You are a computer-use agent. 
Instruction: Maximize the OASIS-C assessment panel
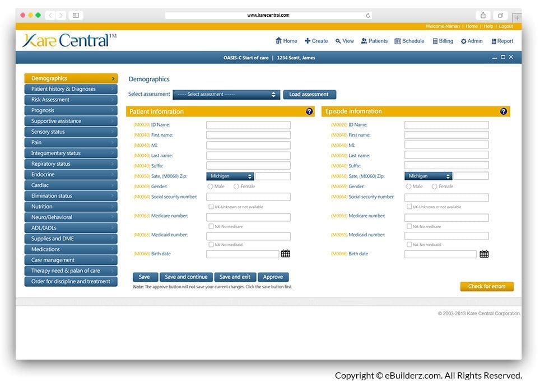[x=503, y=57]
